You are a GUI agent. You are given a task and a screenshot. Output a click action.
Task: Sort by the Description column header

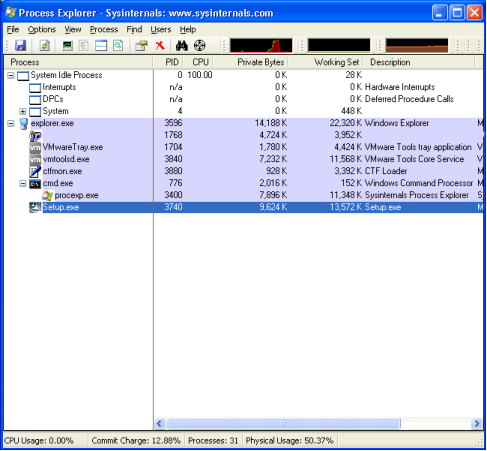click(x=419, y=62)
